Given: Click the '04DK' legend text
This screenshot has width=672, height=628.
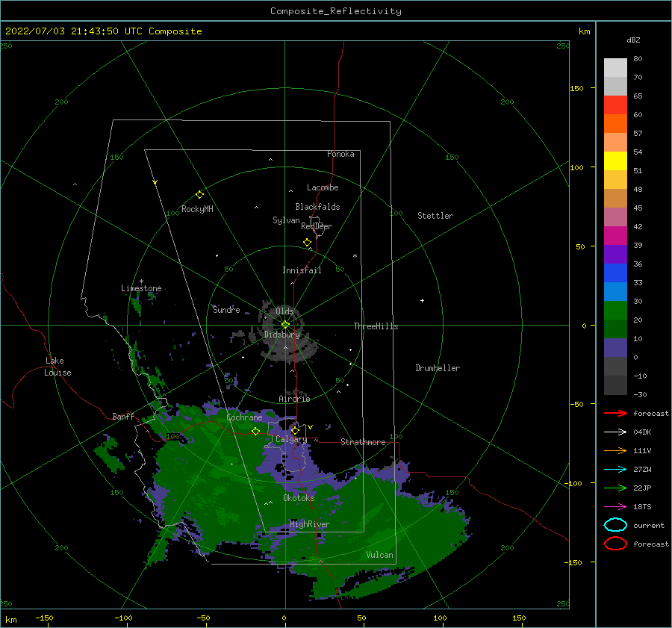Looking at the screenshot, I should (642, 432).
